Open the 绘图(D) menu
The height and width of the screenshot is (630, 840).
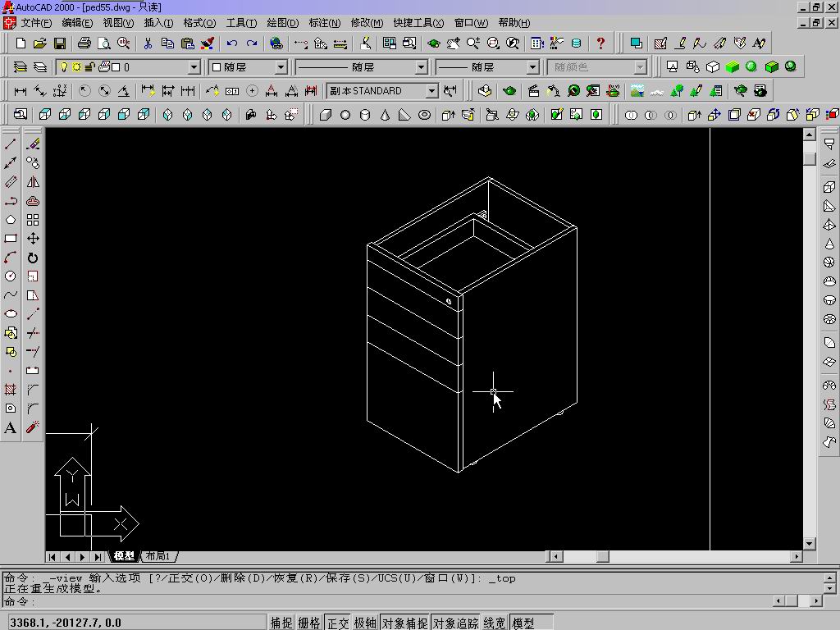(282, 22)
